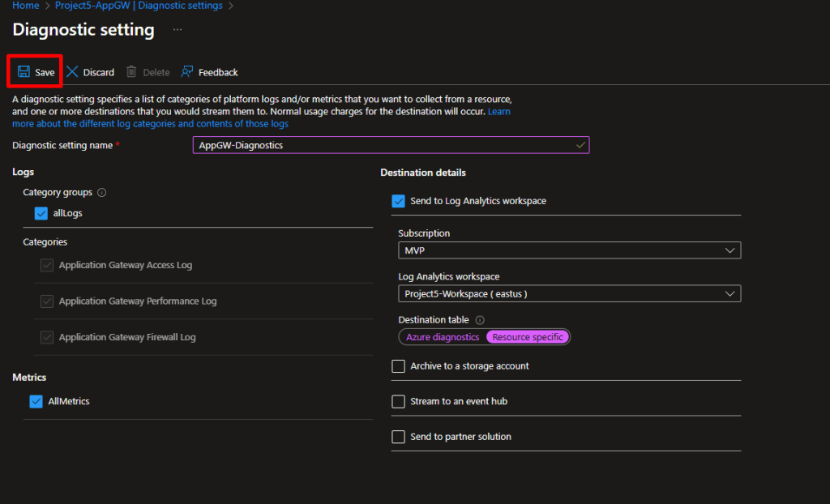Screen dimensions: 830x504
Task: Open Project5-AppGW Diagnostic settings breadcrumb
Action: pyautogui.click(x=139, y=6)
